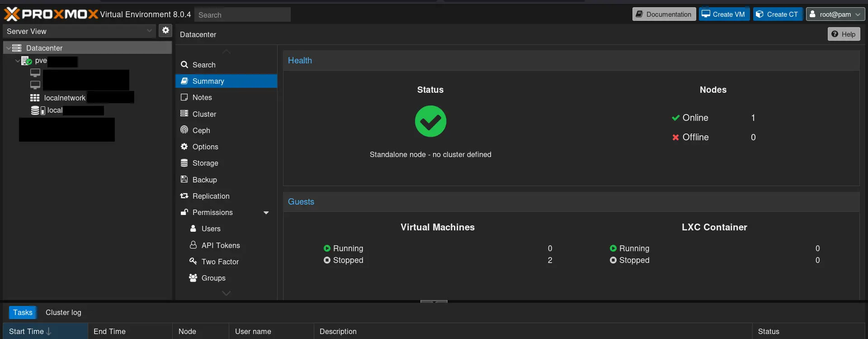This screenshot has height=339, width=868.
Task: Sort by the Start Time column header
Action: pyautogui.click(x=45, y=331)
